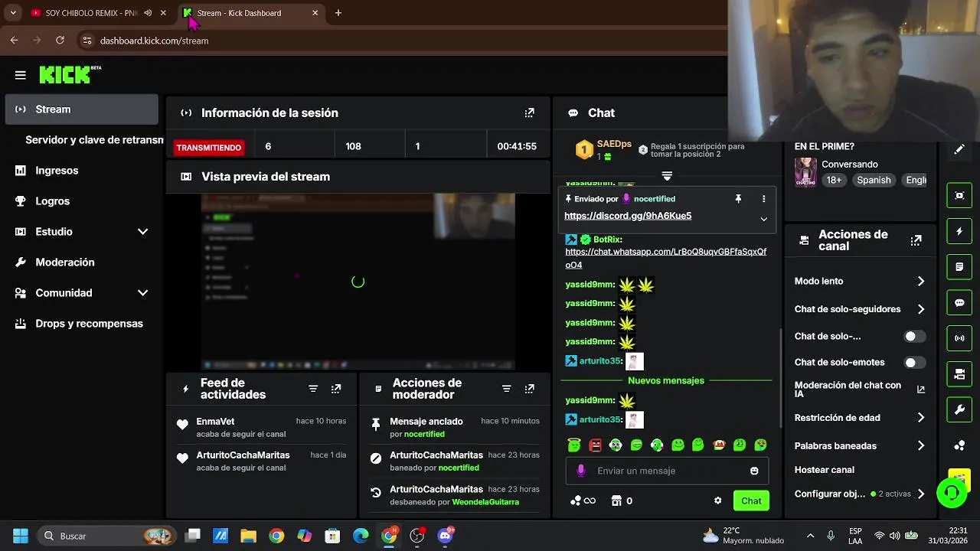The height and width of the screenshot is (551, 980).
Task: Open Restricción de edad settings arrow
Action: point(921,418)
